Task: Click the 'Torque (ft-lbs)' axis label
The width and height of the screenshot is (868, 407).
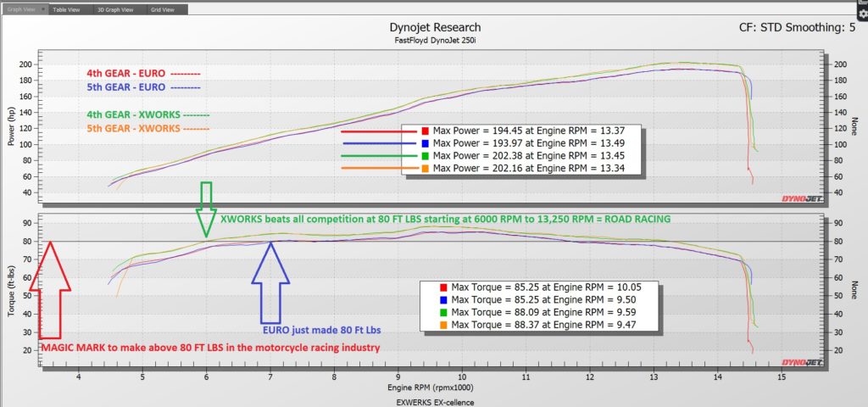Action: click(12, 290)
